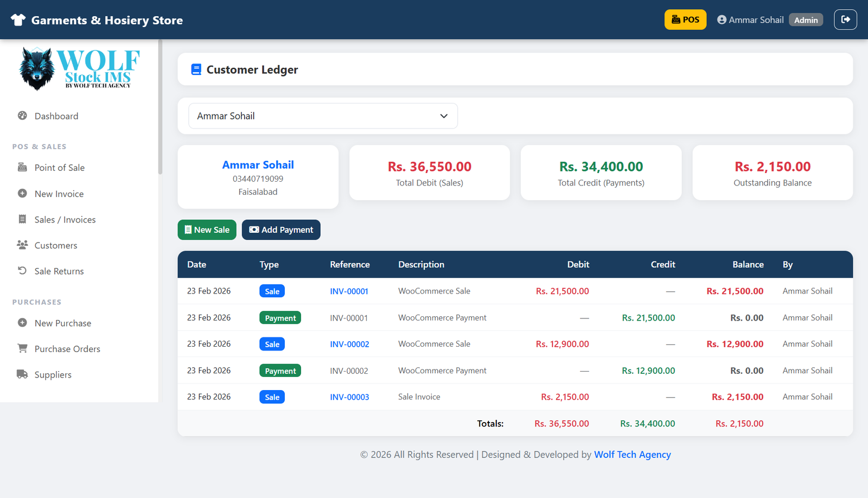Click the Wolf Stock IMS logo
Image resolution: width=868 pixels, height=498 pixels.
[x=79, y=68]
